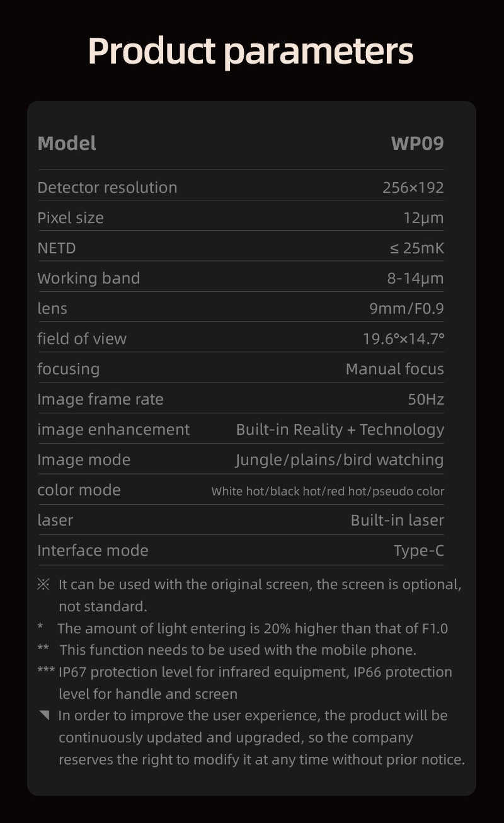
Task: Click the "Type-C" interface value
Action: tap(418, 550)
